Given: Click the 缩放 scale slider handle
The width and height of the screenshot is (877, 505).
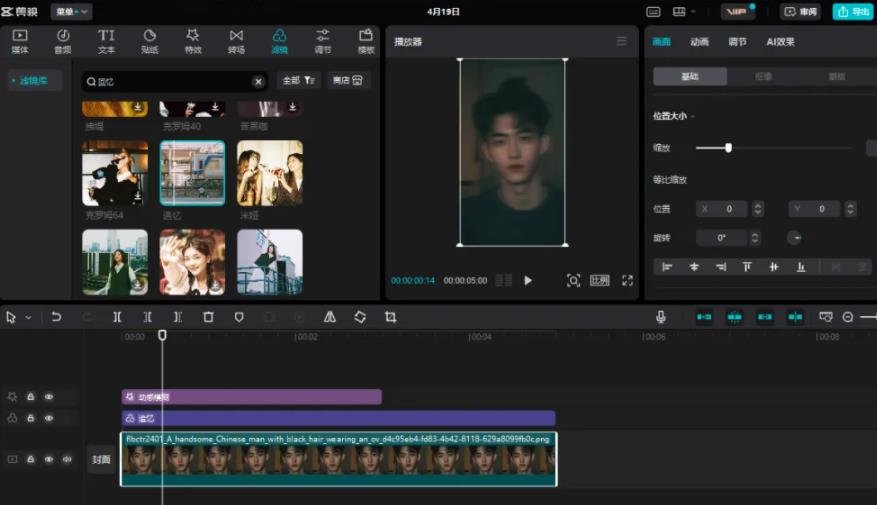Looking at the screenshot, I should [728, 148].
